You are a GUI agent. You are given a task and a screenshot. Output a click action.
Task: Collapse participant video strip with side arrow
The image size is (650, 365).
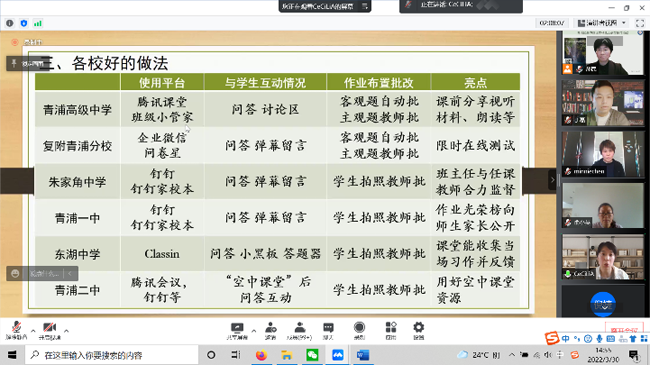(x=552, y=180)
